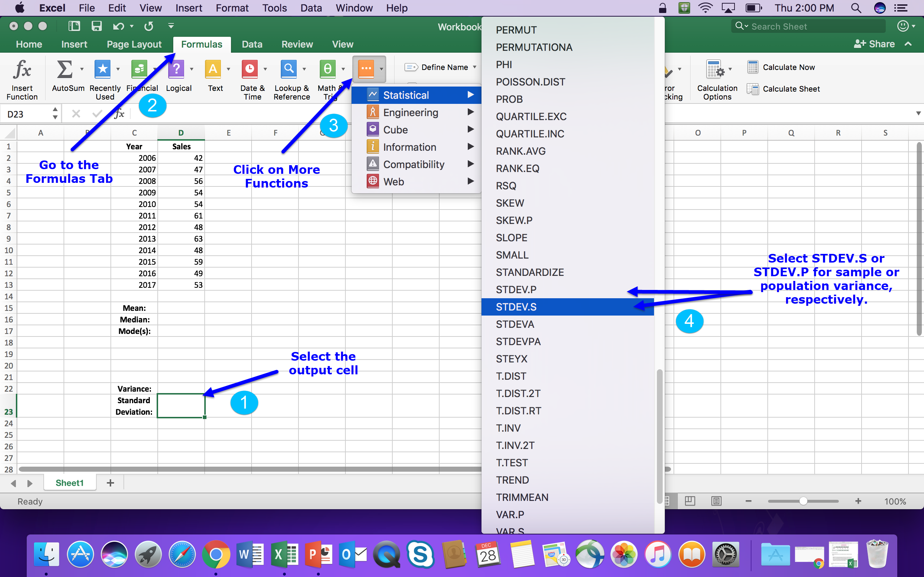Expand the formula bar arrow
This screenshot has height=577, width=924.
(918, 114)
